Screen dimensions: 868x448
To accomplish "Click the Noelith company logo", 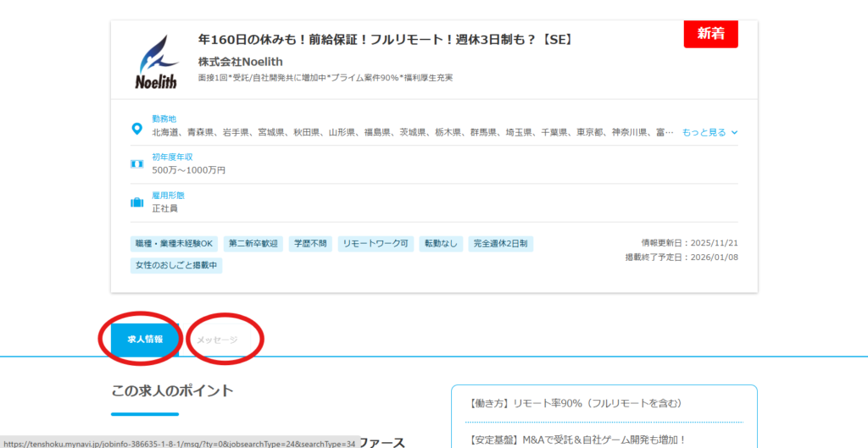I will click(157, 62).
